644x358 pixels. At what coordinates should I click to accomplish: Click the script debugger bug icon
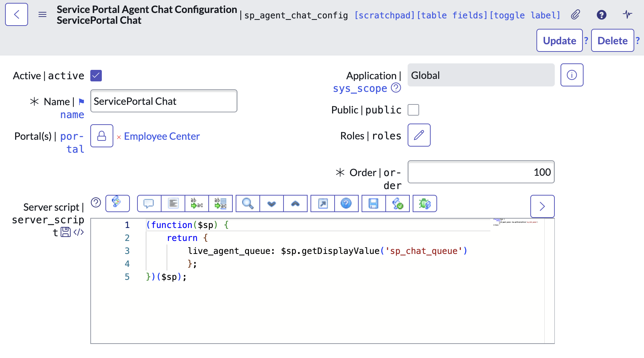425,204
